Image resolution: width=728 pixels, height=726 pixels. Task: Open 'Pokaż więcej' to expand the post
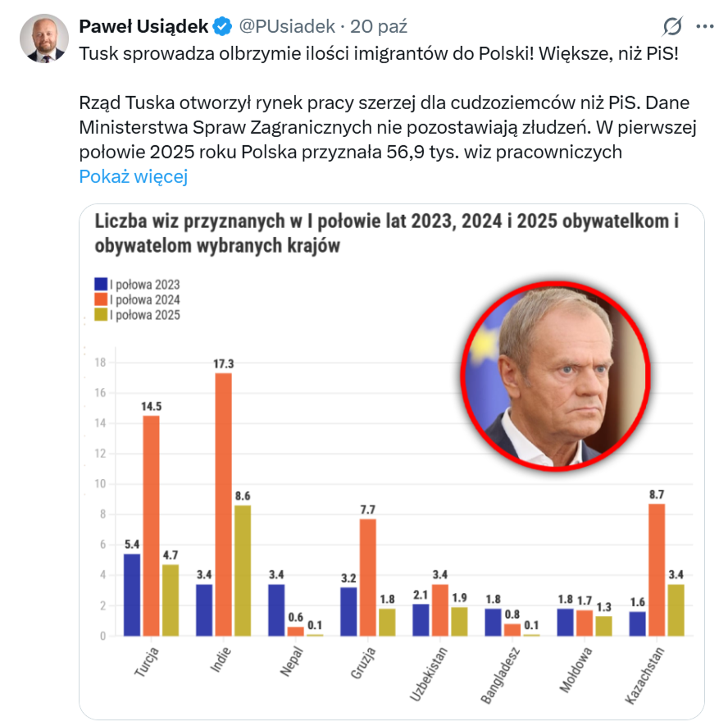[133, 176]
